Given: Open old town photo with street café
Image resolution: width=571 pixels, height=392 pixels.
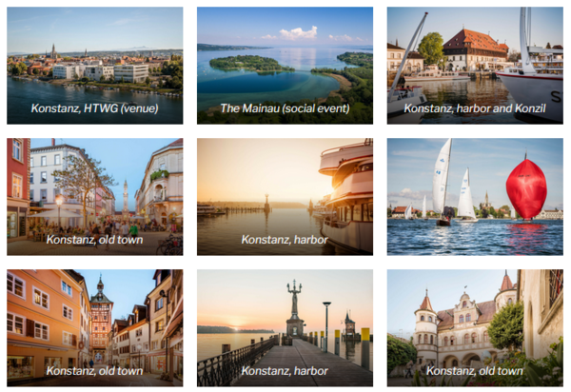Looking at the screenshot, I should pos(94,197).
